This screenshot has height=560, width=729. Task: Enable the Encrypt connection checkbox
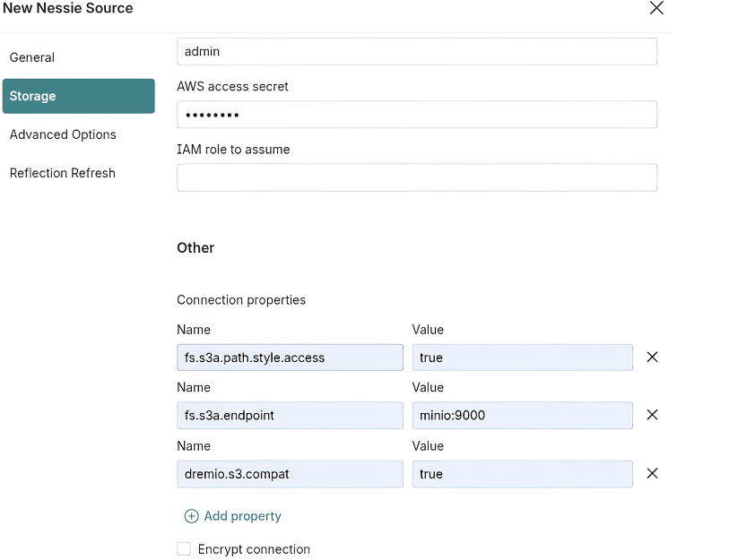coord(184,548)
